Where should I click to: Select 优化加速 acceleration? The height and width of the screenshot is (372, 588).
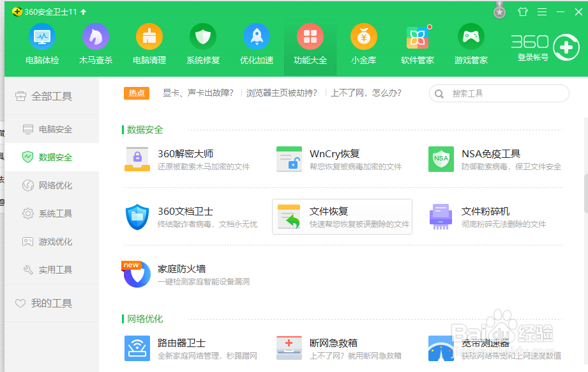point(256,43)
